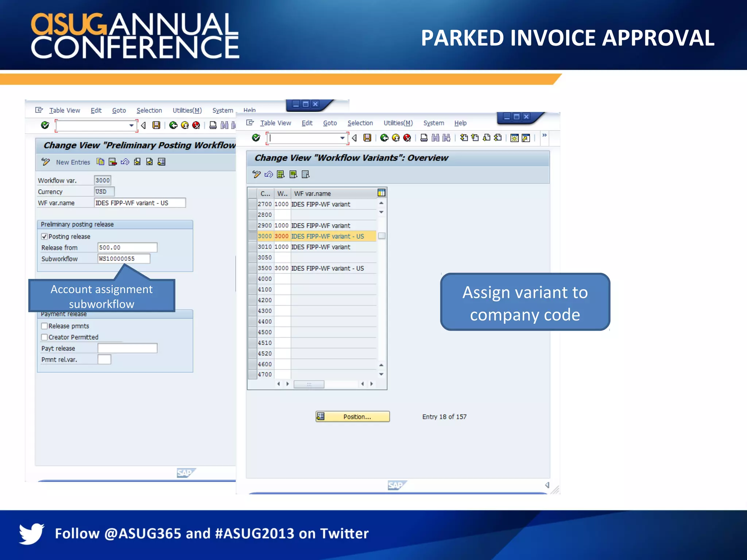The image size is (747, 560).
Task: Click Display/Change pencil icon in Workflow Variants view
Action: pyautogui.click(x=256, y=174)
